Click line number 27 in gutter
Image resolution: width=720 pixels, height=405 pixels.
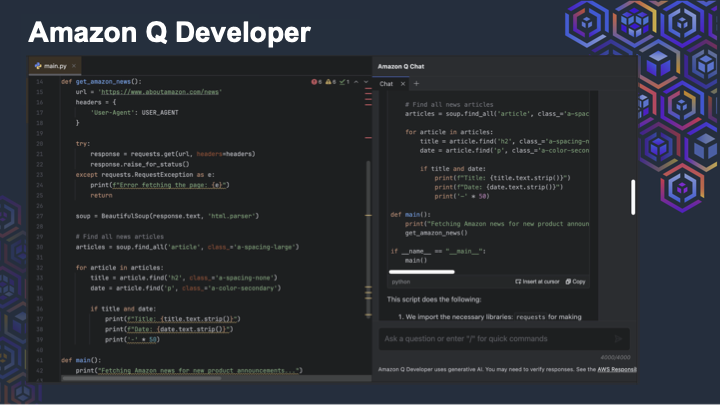(39, 216)
